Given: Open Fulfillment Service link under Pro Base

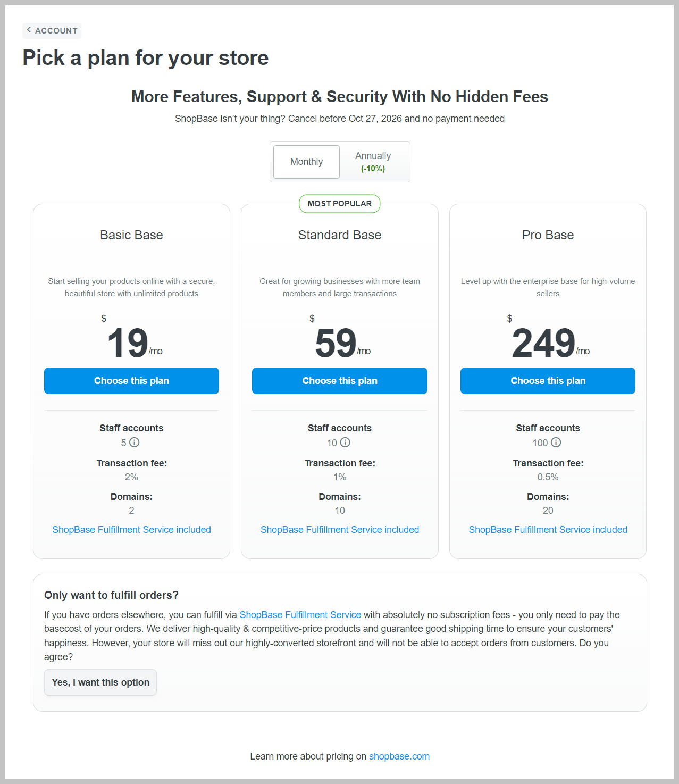Looking at the screenshot, I should [x=548, y=530].
